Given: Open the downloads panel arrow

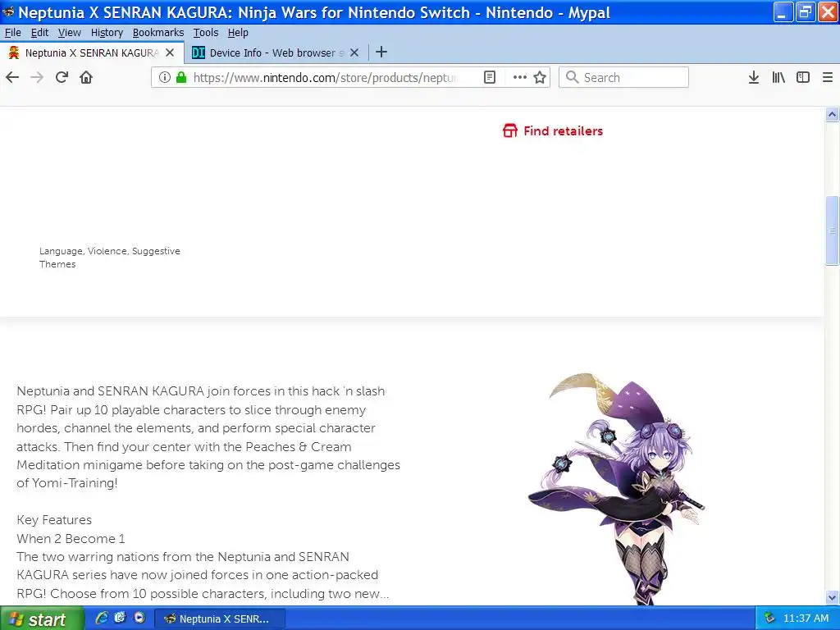Looking at the screenshot, I should pyautogui.click(x=754, y=78).
